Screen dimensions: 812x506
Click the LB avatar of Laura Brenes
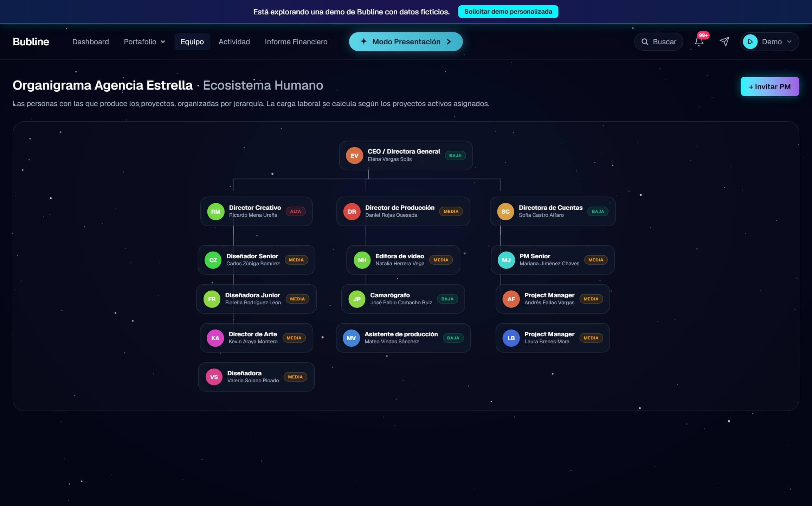click(511, 338)
